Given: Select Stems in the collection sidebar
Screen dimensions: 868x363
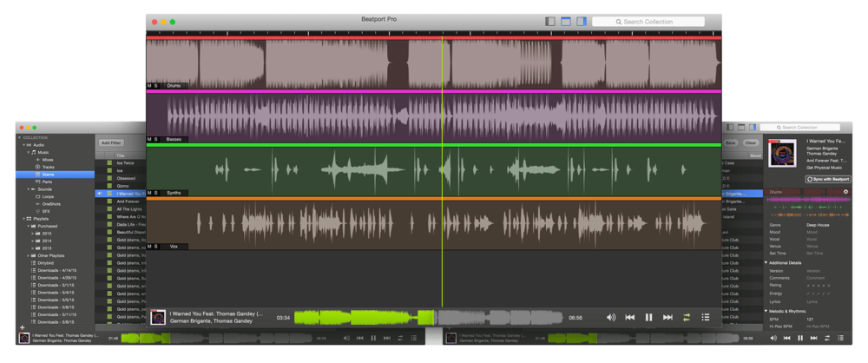Looking at the screenshot, I should 48,174.
